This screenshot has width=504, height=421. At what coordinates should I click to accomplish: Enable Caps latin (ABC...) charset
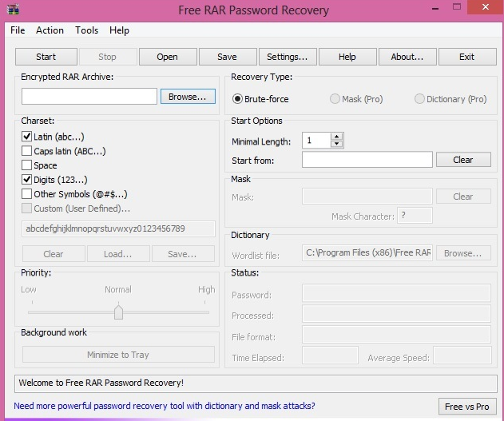27,151
